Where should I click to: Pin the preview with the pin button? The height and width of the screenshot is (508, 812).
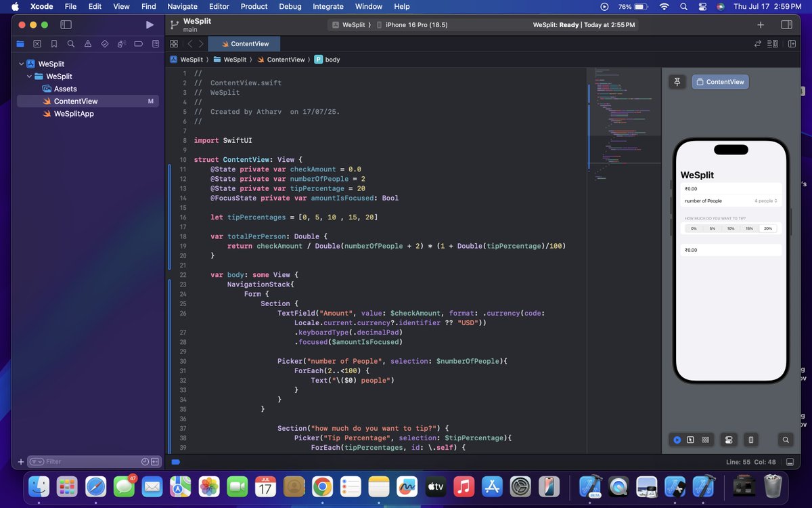(x=677, y=82)
